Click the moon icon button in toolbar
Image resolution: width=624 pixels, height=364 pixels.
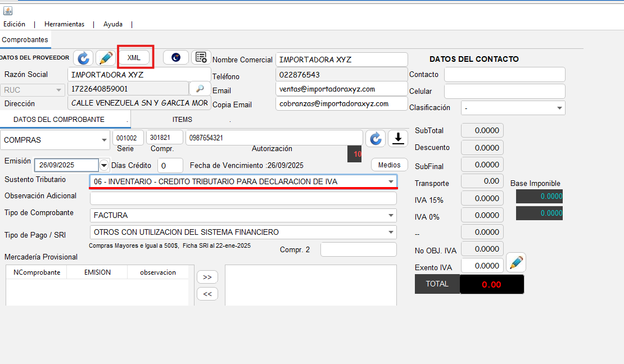(x=176, y=57)
